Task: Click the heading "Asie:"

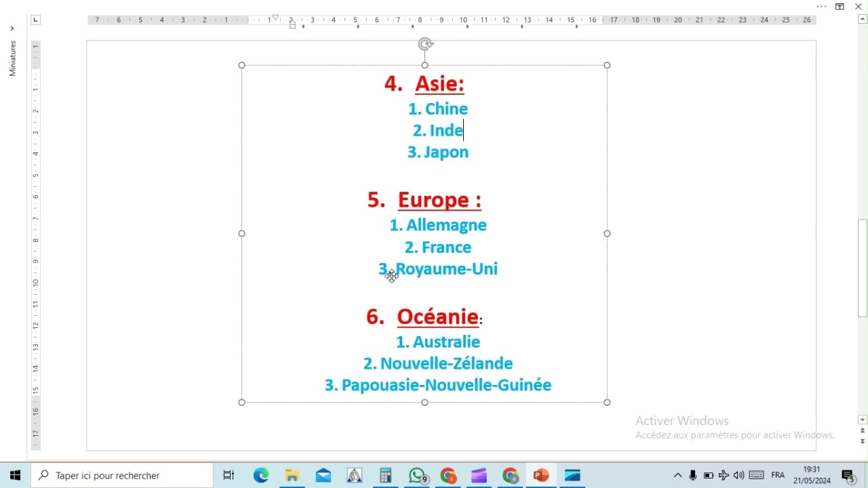Action: tap(439, 84)
